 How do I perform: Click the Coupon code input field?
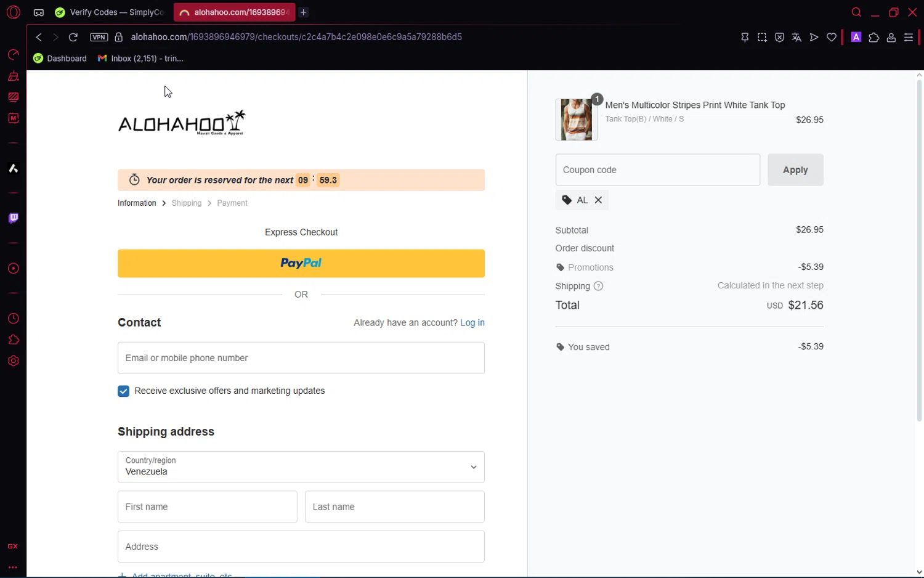point(658,170)
